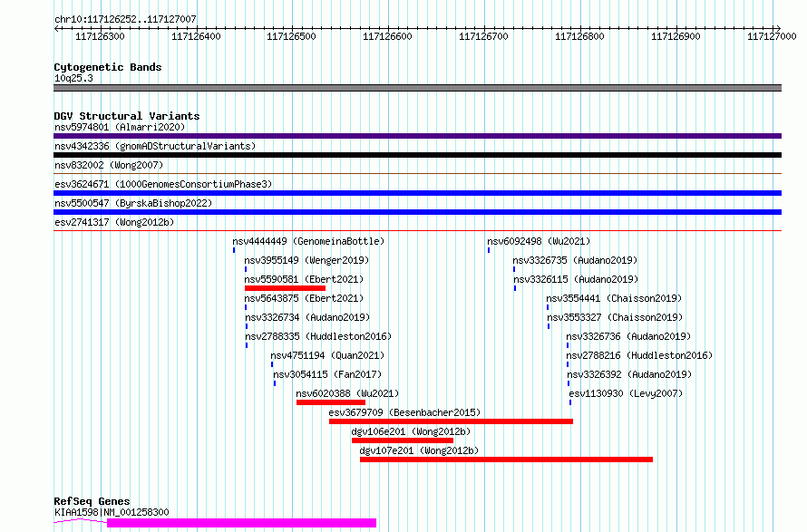Image resolution: width=807 pixels, height=532 pixels.
Task: Click ruler position 117126500
Action: 291,36
